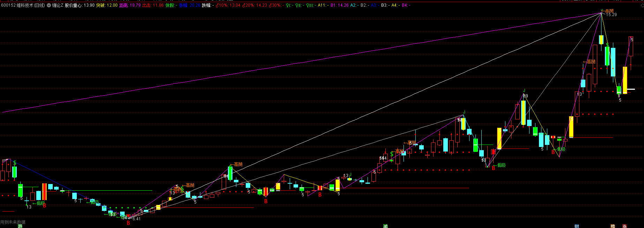Image resolution: width=644 pixels, height=228 pixels.
Task: Click the 用到未来数据 notice text
Action: [x=13, y=222]
